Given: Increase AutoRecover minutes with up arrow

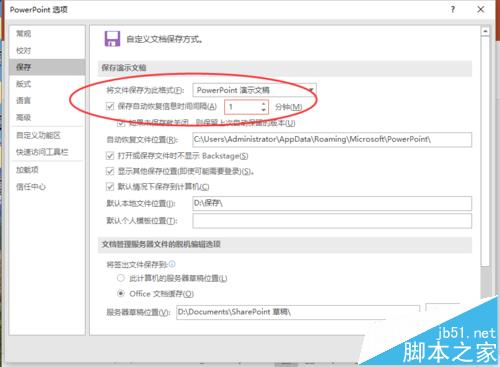Looking at the screenshot, I should 264,104.
